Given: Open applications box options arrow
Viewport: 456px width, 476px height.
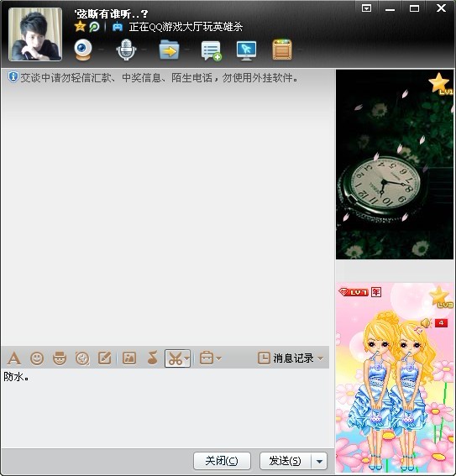Looking at the screenshot, I should (x=301, y=50).
